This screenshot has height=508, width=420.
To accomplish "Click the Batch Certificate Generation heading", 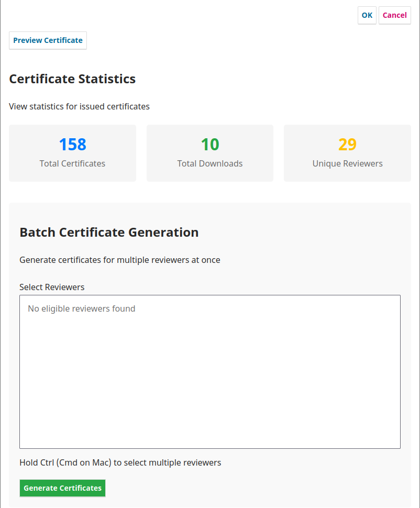I will point(109,233).
